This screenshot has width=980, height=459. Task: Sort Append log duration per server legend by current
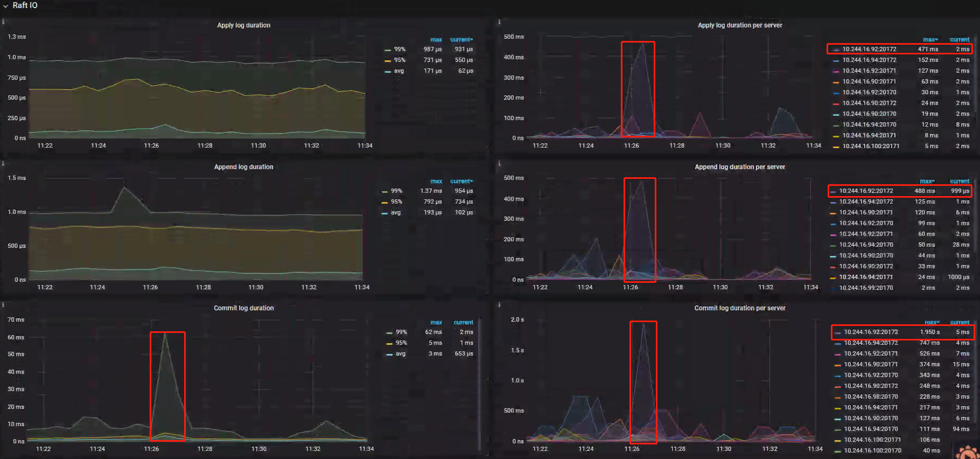point(960,182)
